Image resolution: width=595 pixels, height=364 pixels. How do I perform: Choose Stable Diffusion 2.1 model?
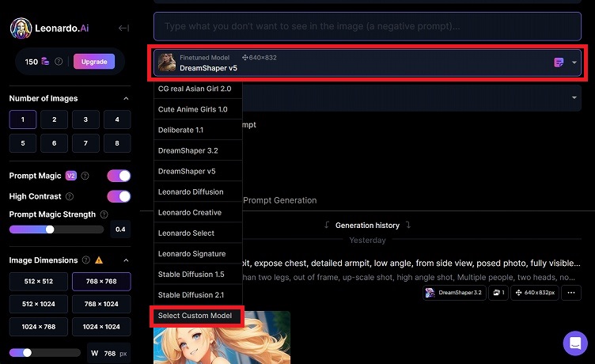click(x=198, y=294)
